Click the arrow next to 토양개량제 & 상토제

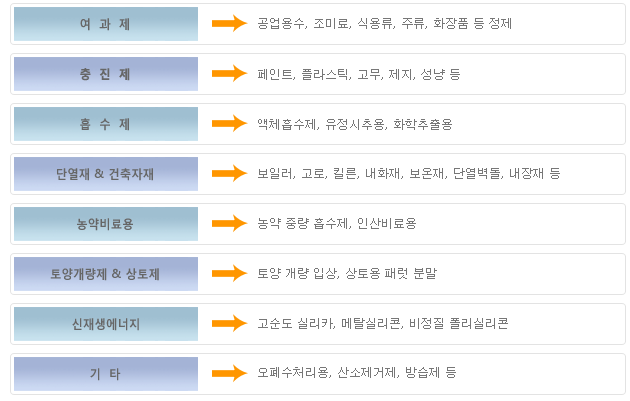[229, 274]
